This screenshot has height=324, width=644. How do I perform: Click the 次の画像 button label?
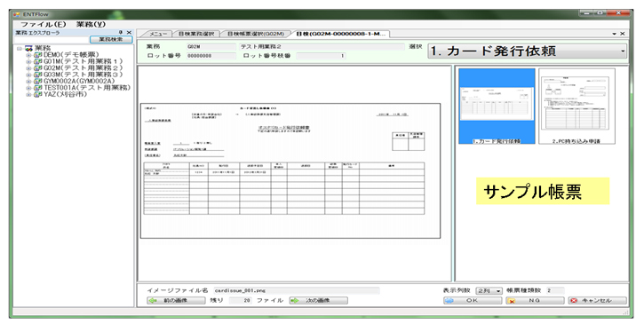[x=317, y=301]
